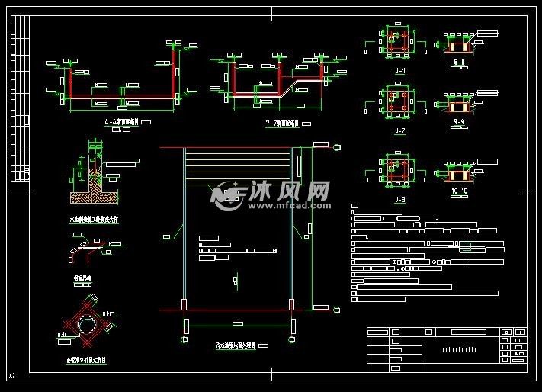Click the revision table on the left border
This screenshot has width=542, height=392.
[x=20, y=99]
